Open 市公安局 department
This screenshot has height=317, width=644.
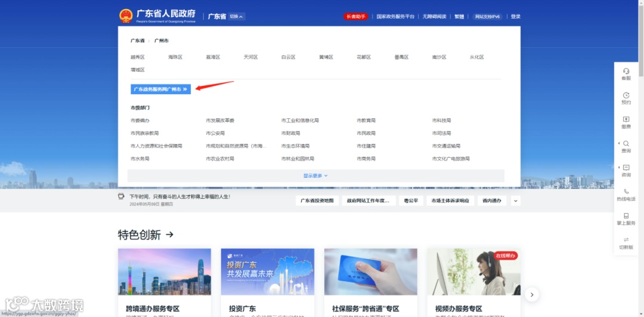pos(216,133)
